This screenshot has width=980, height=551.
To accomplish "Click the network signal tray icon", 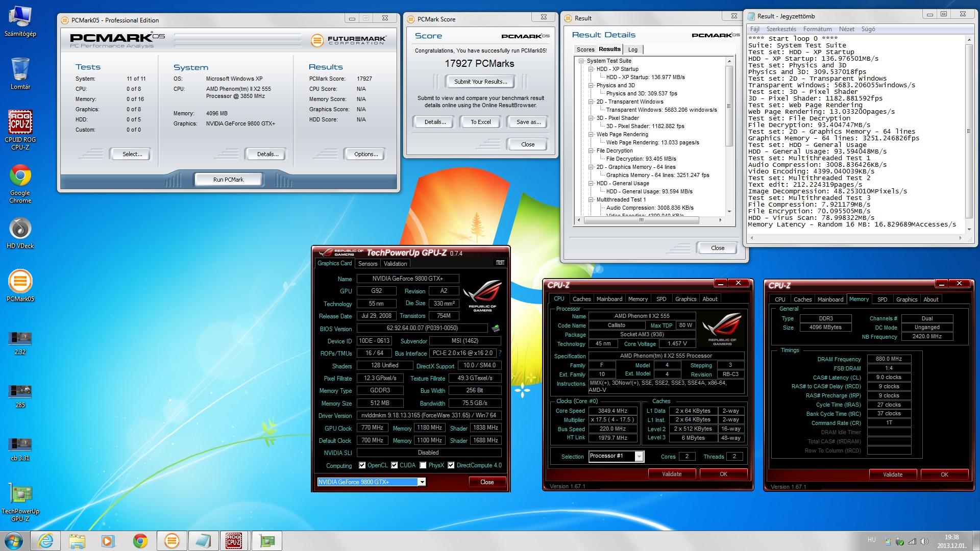I will pos(912,541).
